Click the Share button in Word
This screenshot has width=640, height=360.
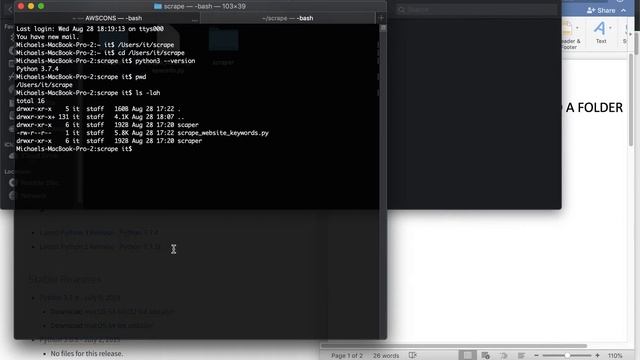pos(601,10)
